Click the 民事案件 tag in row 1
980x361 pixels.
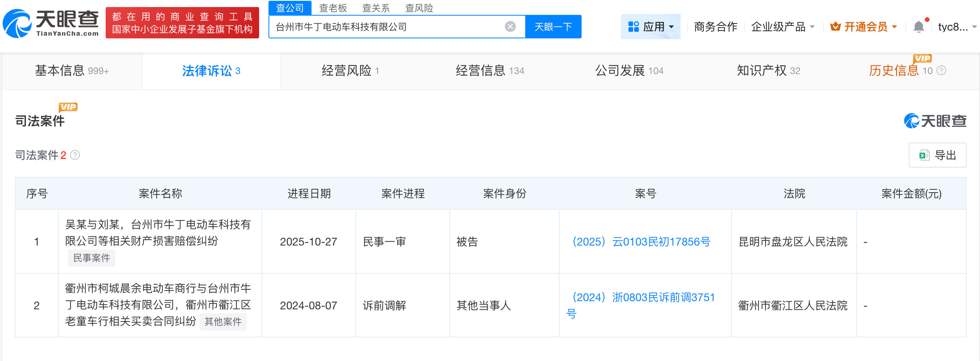click(92, 258)
